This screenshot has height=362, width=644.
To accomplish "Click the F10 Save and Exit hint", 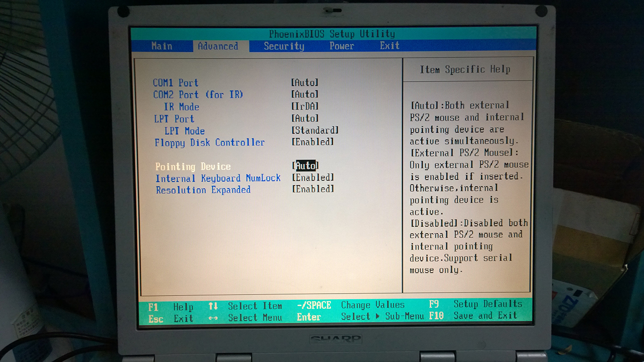I will tap(473, 316).
